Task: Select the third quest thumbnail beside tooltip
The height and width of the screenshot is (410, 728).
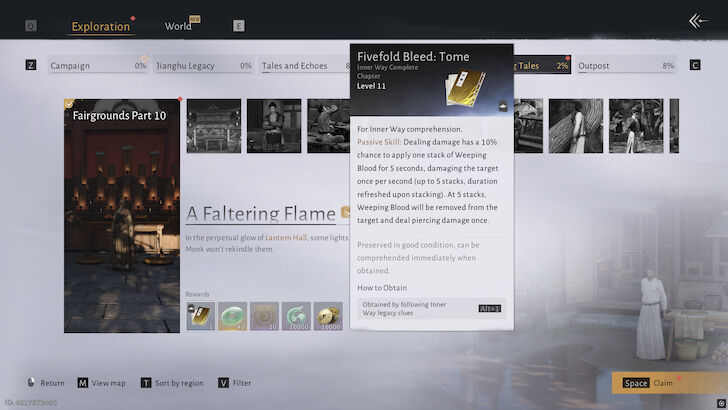Action: [329, 126]
